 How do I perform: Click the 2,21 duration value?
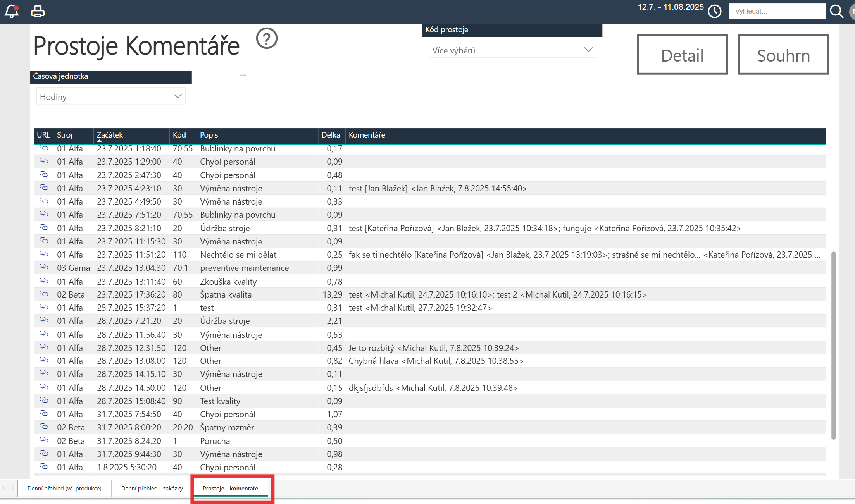point(335,321)
